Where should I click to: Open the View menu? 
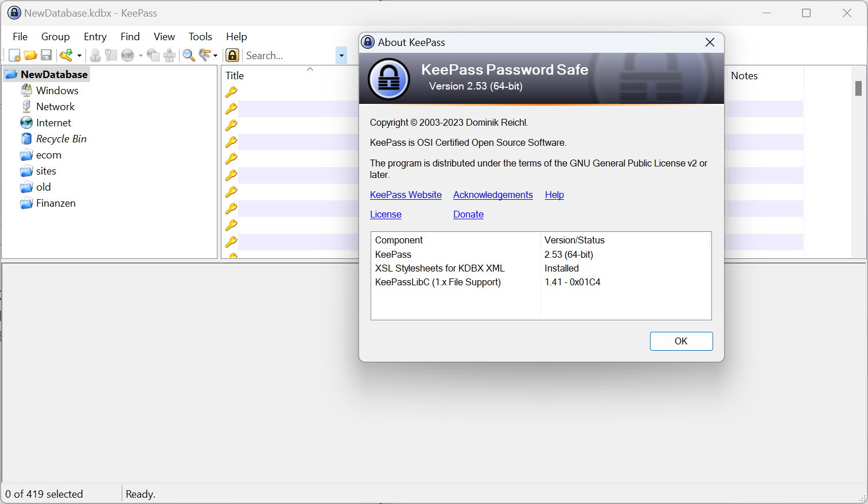click(x=164, y=36)
